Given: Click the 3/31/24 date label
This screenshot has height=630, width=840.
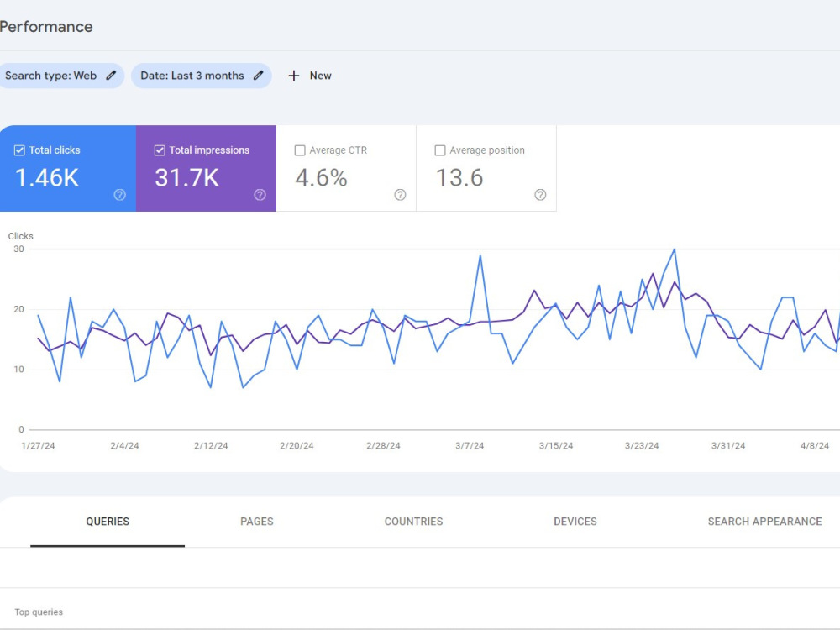Looking at the screenshot, I should 728,446.
